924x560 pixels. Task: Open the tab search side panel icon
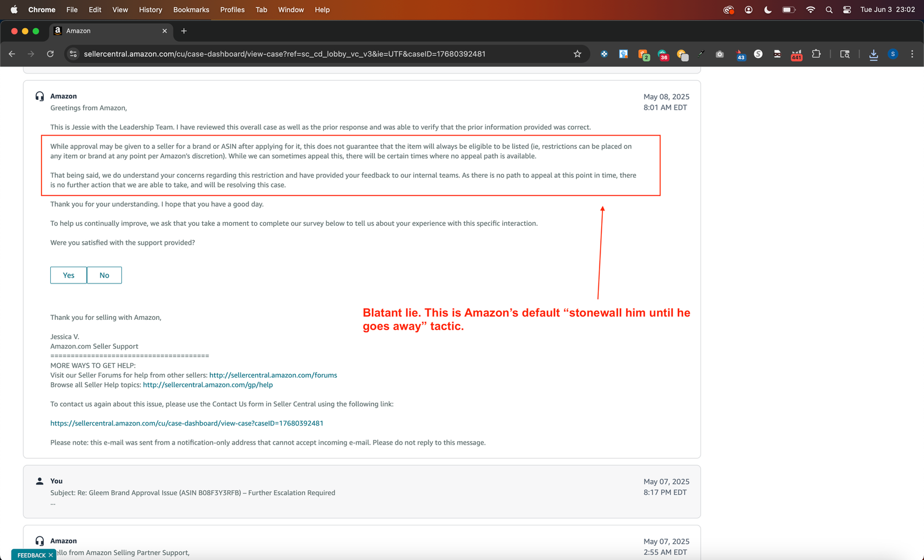(x=845, y=54)
